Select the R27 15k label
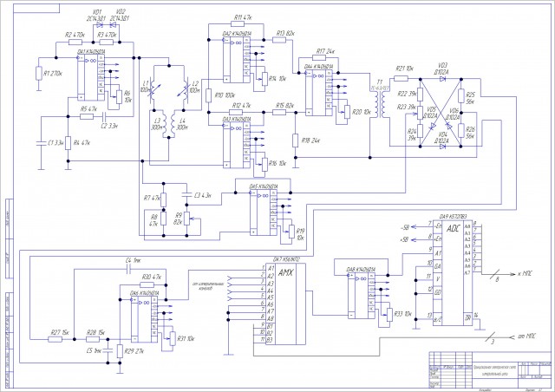 60,333
